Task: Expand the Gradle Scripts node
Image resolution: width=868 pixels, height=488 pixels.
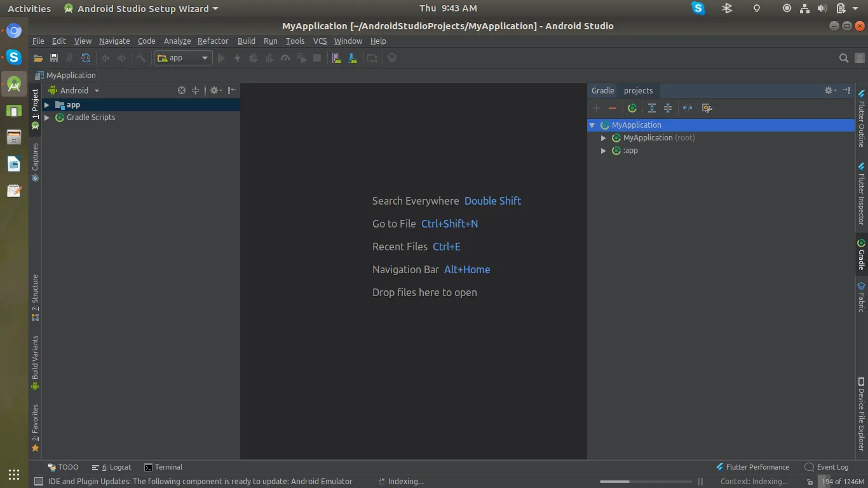Action: pos(47,118)
